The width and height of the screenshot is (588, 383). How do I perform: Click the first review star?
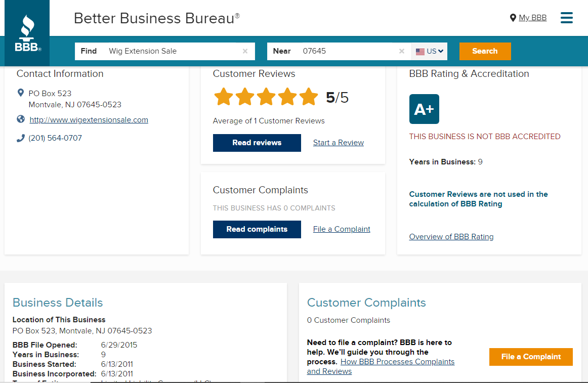(224, 97)
